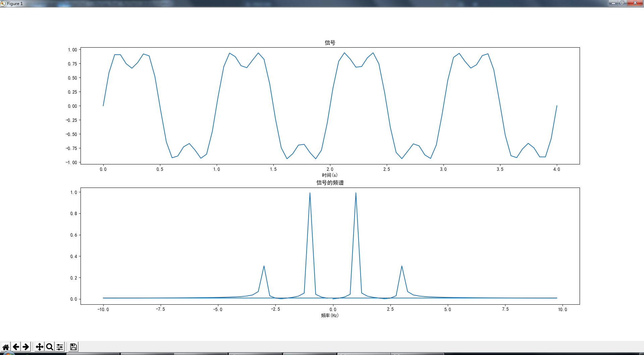Click tick label 7.5 on frequency axis
The height and width of the screenshot is (355, 644).
point(505,309)
